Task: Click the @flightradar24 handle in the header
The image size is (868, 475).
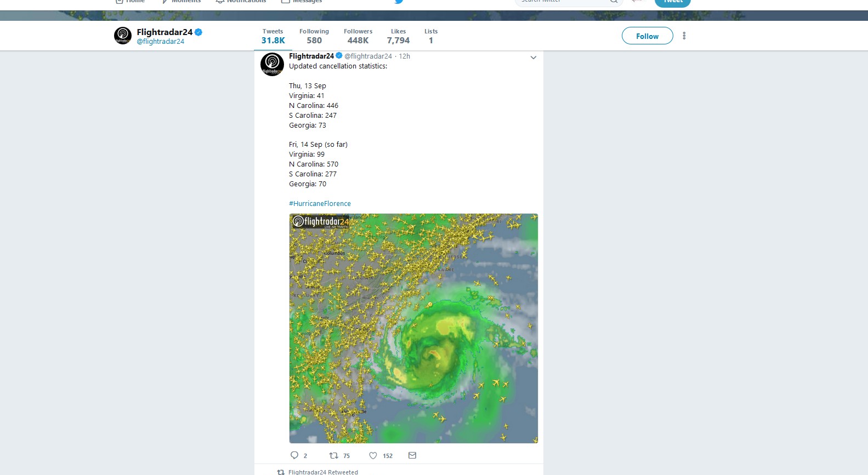Action: click(x=161, y=42)
